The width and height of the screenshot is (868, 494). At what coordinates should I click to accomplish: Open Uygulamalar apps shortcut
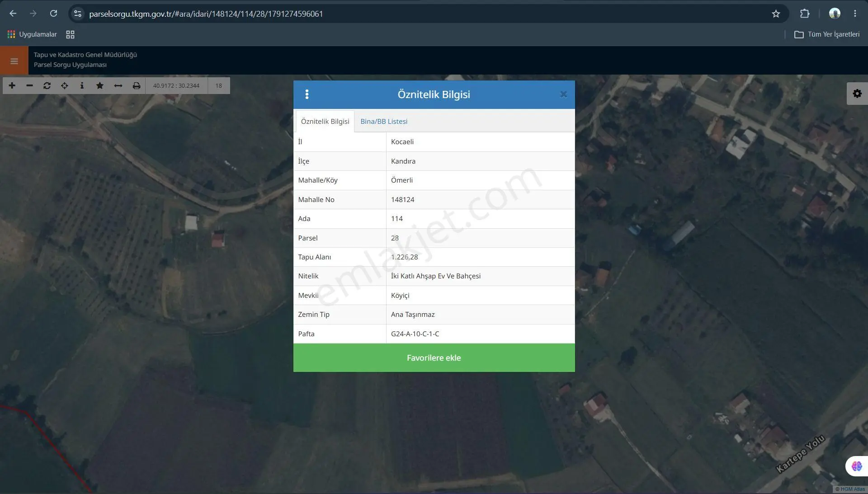click(x=32, y=34)
